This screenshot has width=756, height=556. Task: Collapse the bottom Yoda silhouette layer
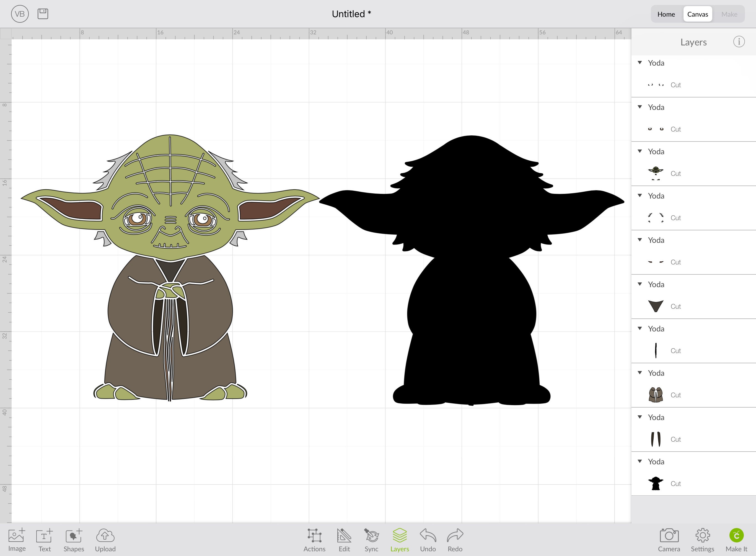(640, 461)
